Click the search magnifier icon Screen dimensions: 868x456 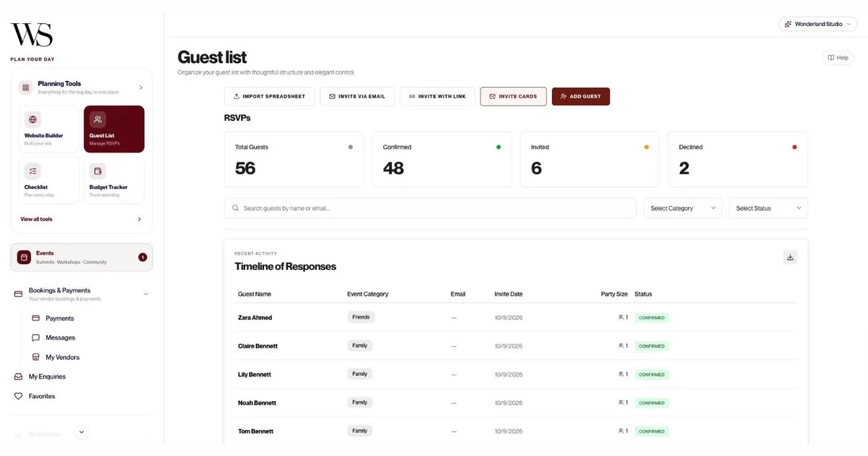pyautogui.click(x=236, y=208)
